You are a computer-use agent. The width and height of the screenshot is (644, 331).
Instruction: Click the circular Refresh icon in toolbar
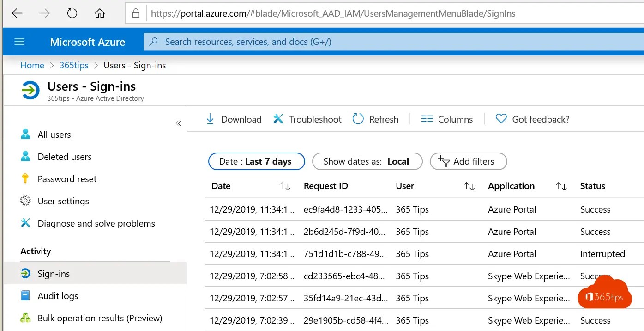(358, 119)
